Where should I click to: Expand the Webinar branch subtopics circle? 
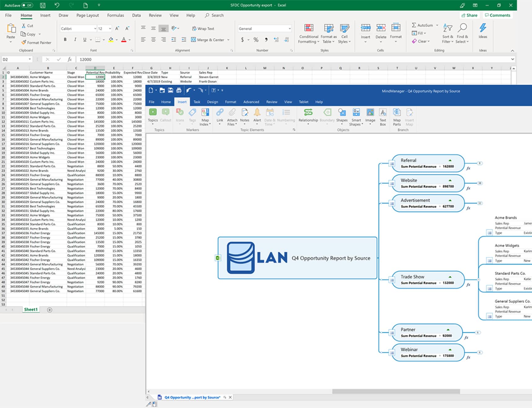[480, 352]
